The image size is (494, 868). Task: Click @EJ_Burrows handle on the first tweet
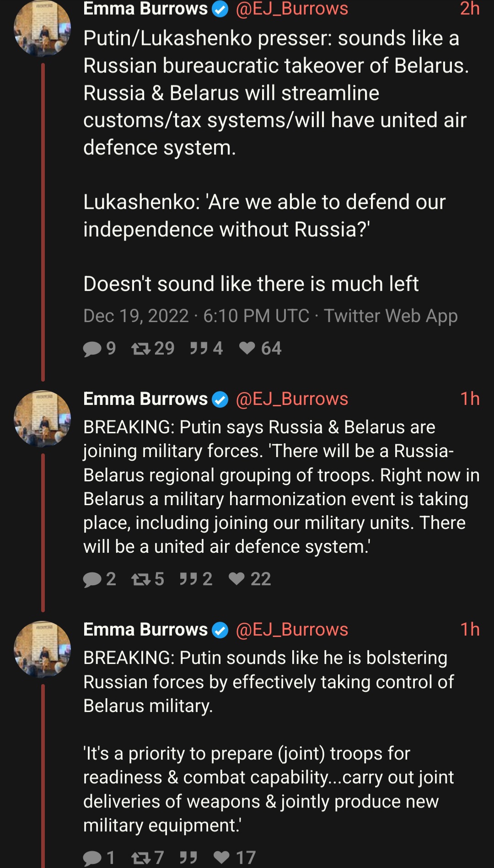pos(292,9)
